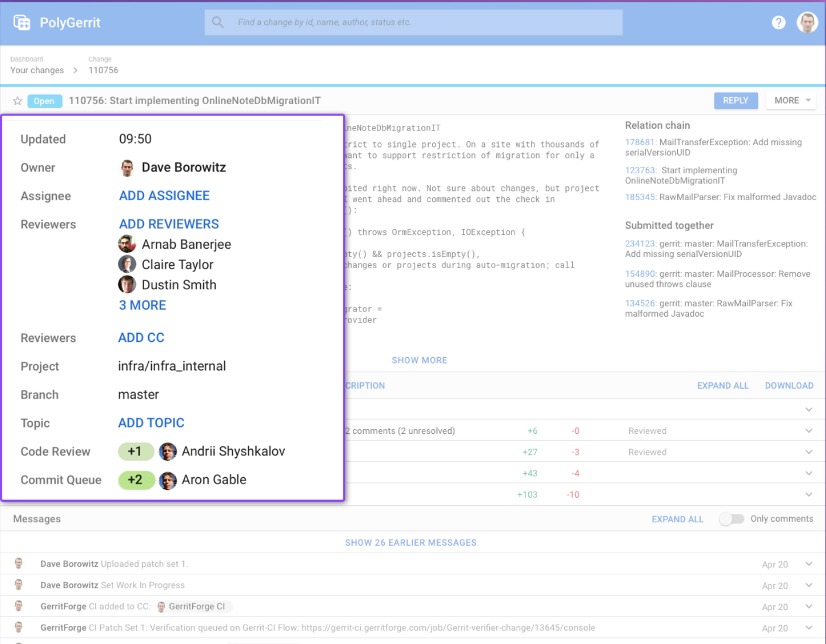The width and height of the screenshot is (826, 644).
Task: Click the Open status label
Action: pyautogui.click(x=44, y=101)
